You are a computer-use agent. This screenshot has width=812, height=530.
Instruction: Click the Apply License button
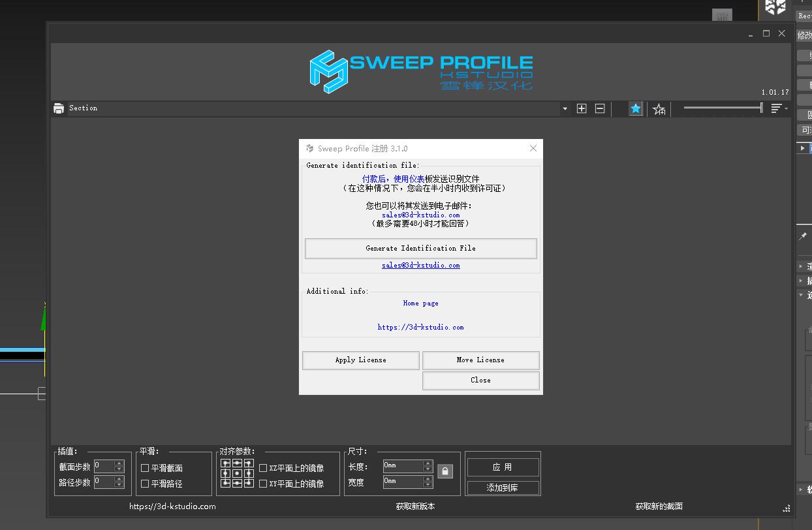[x=360, y=360]
